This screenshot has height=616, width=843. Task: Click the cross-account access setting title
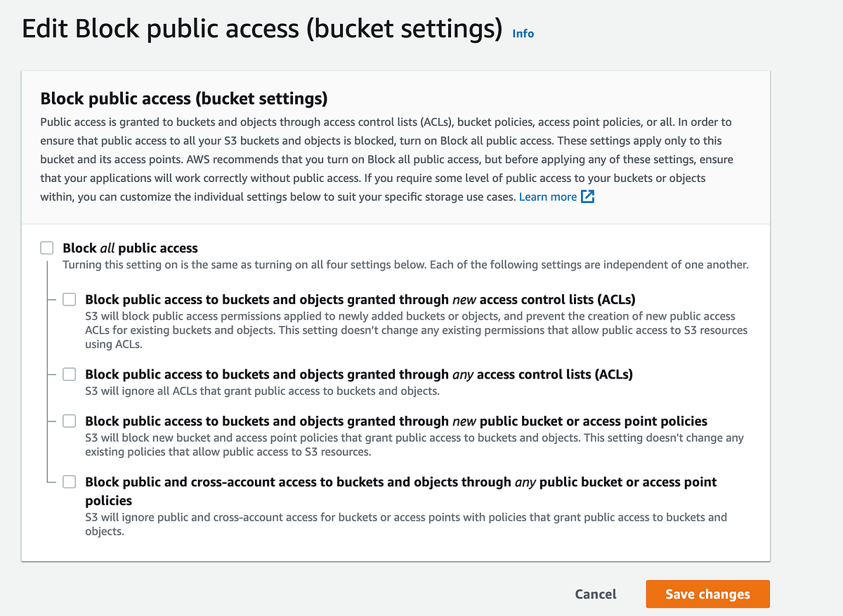[x=400, y=482]
